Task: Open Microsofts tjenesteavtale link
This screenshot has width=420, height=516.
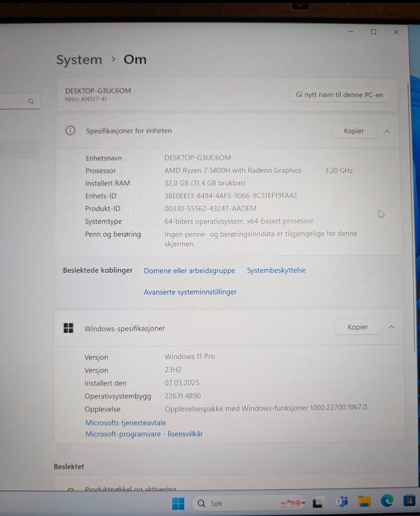Action: [x=126, y=422]
